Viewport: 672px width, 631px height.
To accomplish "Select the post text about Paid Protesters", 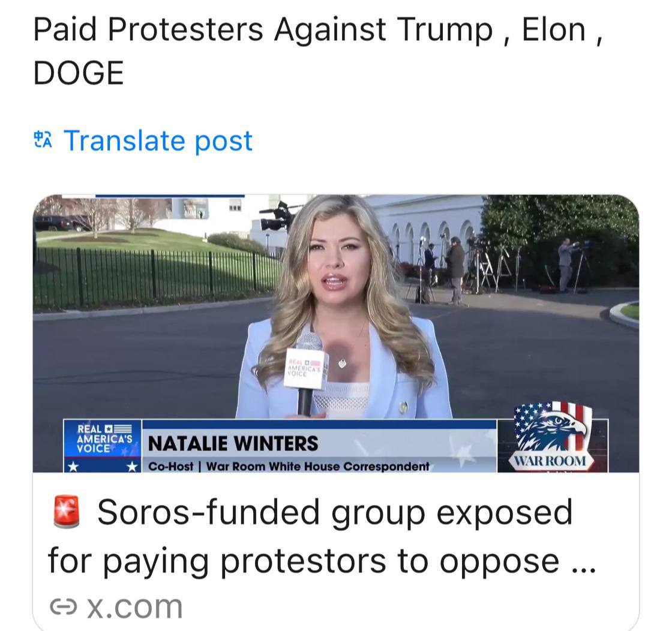I will point(318,50).
